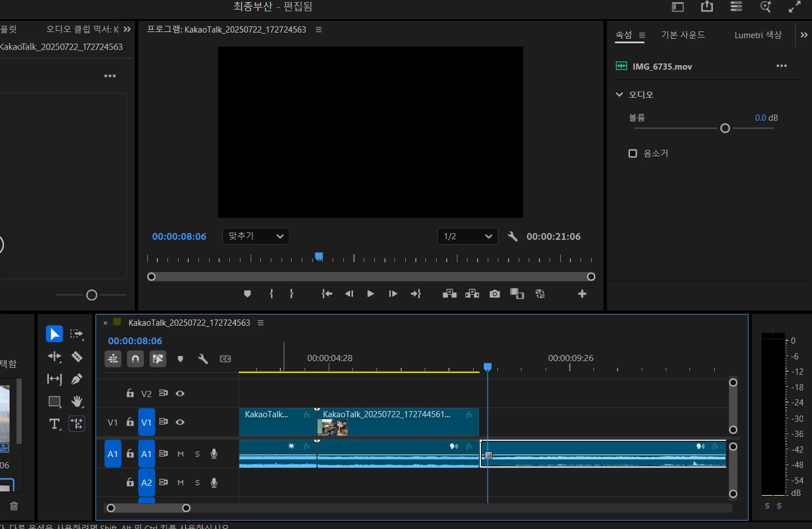Open 속성 panel menu icon
812x529 pixels.
tap(642, 35)
